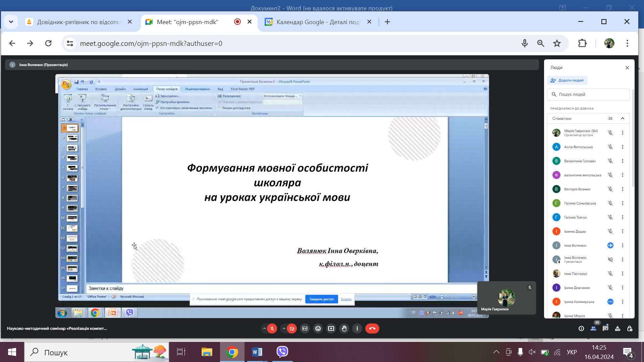The width and height of the screenshot is (644, 362).
Task: Click microphone permission icon in address bar
Action: pyautogui.click(x=525, y=43)
